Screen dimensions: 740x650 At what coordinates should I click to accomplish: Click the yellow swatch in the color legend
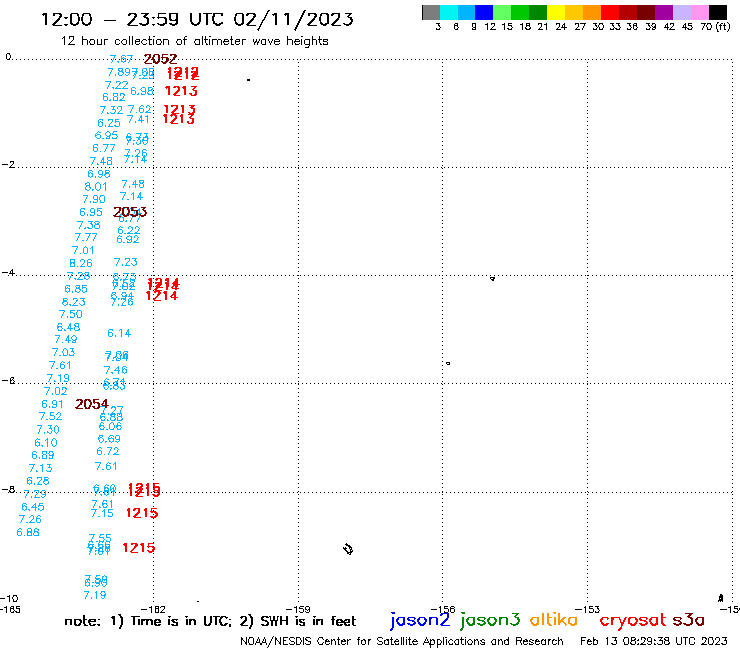point(556,12)
